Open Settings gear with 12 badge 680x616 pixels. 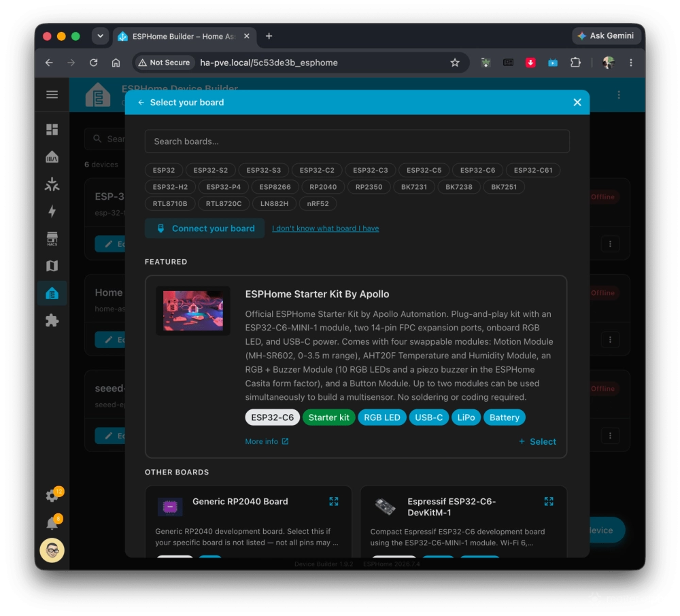pos(53,494)
